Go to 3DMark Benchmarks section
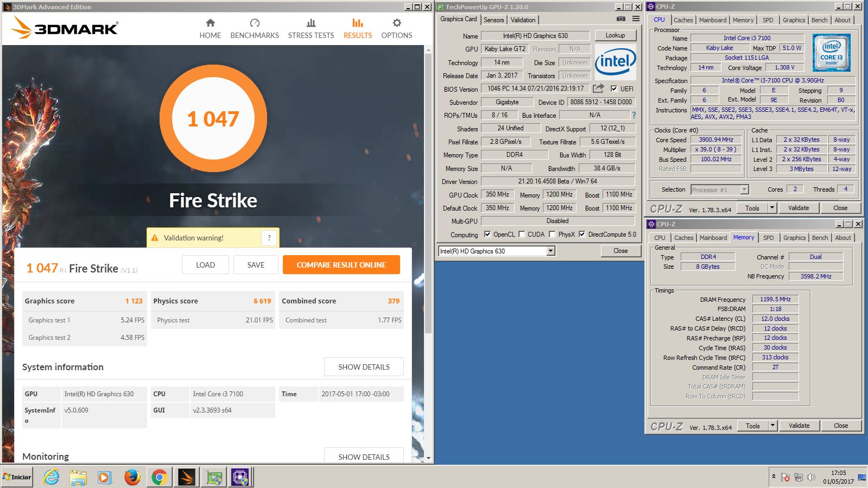The height and width of the screenshot is (488, 868). [255, 29]
